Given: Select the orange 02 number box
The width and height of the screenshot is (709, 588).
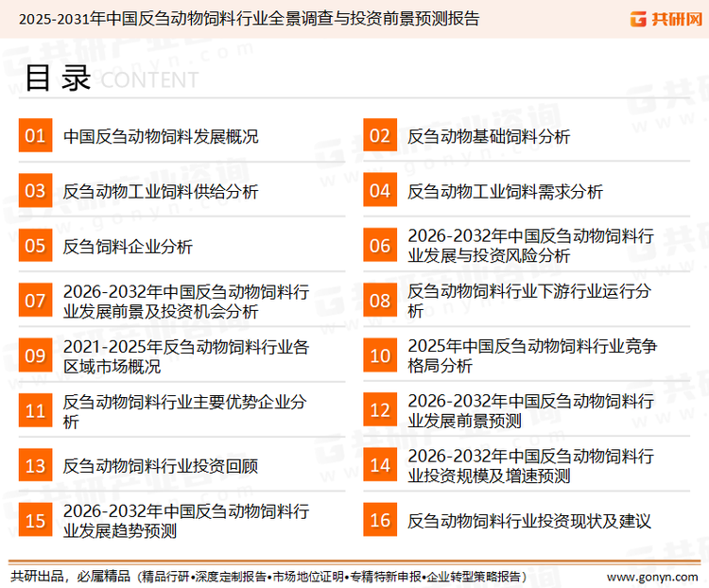Looking at the screenshot, I should (x=380, y=135).
